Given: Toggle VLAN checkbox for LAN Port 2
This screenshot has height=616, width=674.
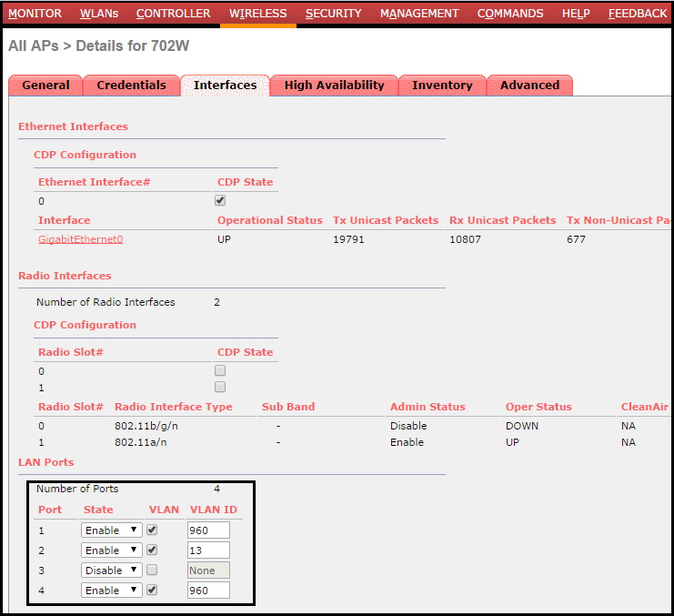Looking at the screenshot, I should [152, 550].
